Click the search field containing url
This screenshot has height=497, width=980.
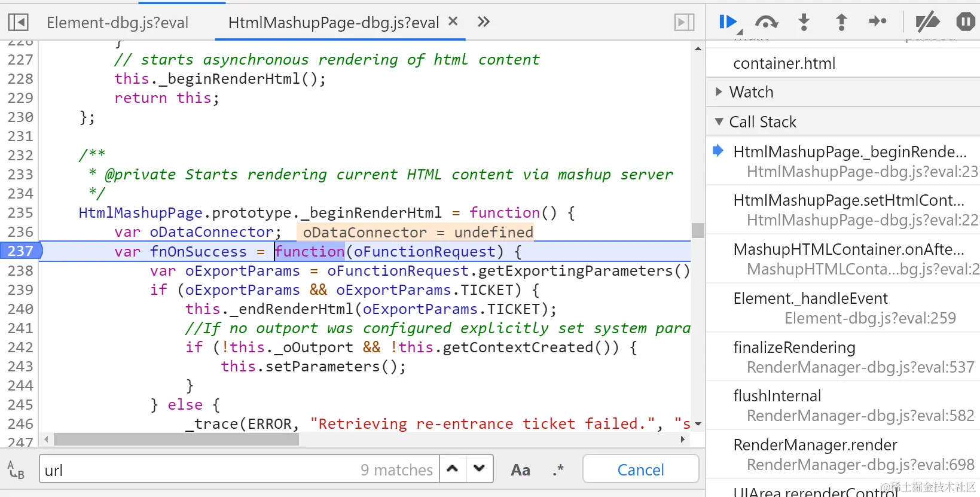pyautogui.click(x=239, y=469)
